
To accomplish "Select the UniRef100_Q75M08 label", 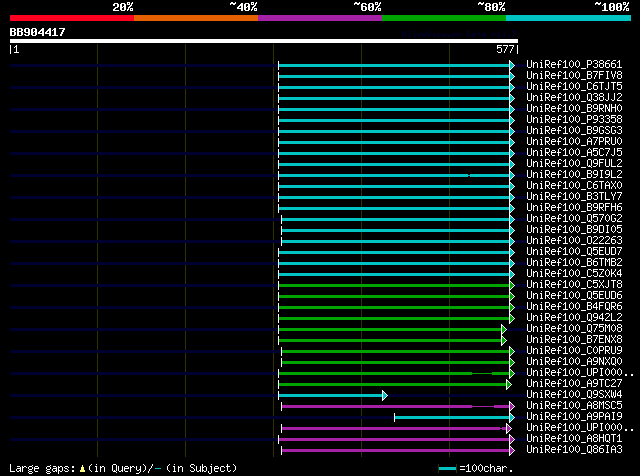I will pos(574,329).
